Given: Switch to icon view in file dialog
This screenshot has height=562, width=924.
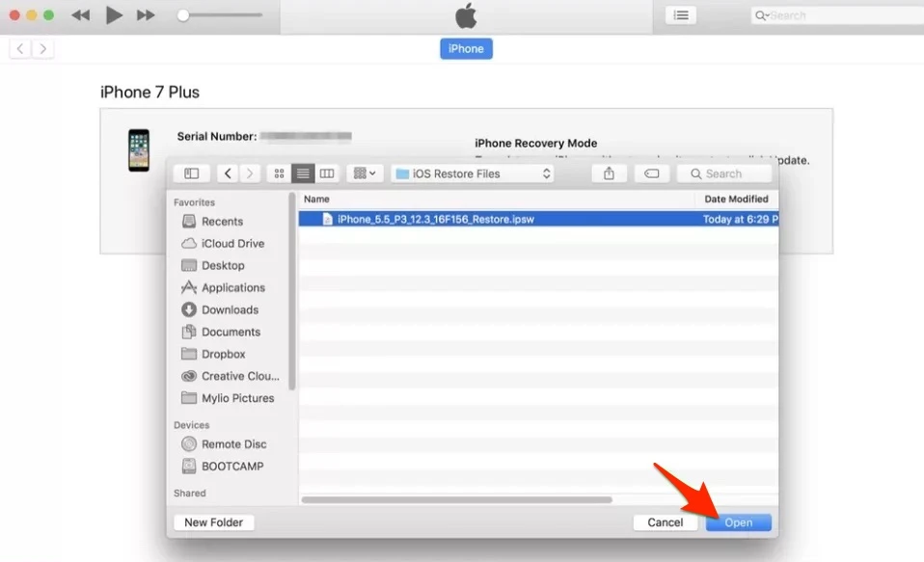Looking at the screenshot, I should pyautogui.click(x=279, y=174).
